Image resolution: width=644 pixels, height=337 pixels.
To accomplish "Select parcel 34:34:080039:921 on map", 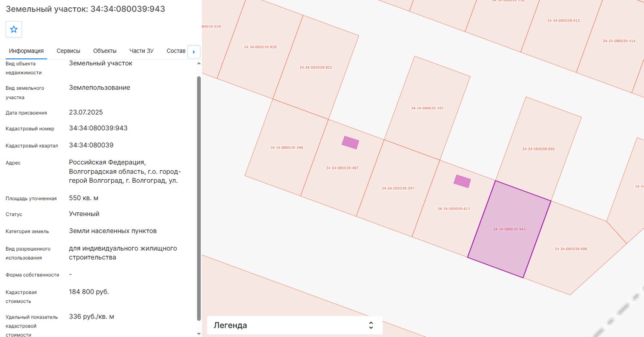I will 316,67.
